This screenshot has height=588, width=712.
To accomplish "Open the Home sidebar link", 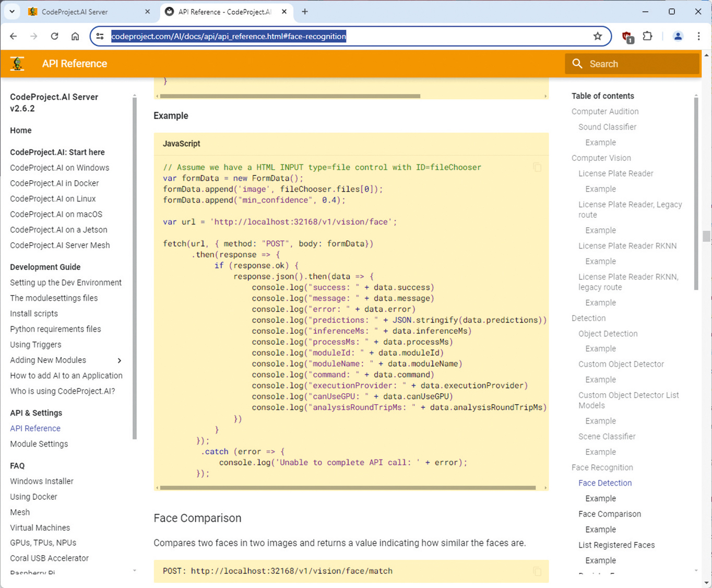I will pos(21,131).
